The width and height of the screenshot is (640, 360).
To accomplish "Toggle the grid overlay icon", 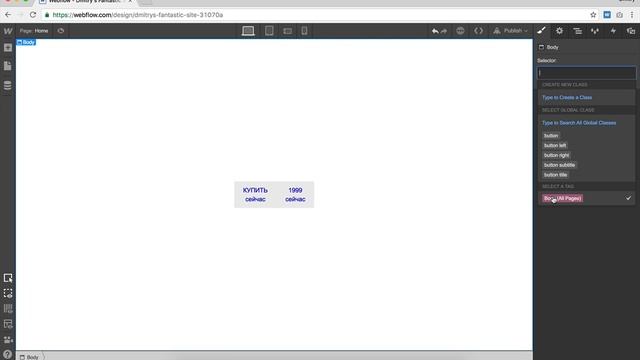I will 8,309.
